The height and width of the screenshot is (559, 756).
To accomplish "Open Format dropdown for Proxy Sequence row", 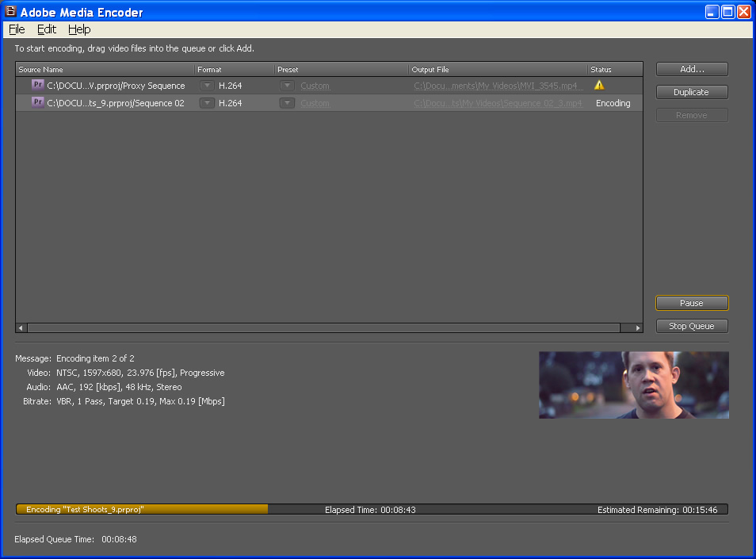I will pyautogui.click(x=207, y=86).
